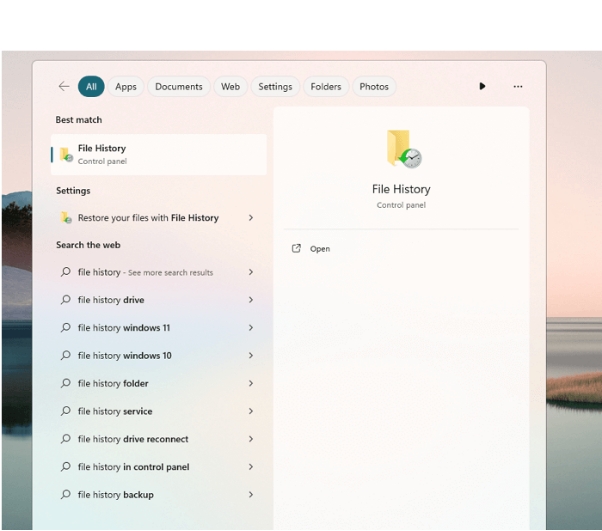Open File History from the right pane
Image resolution: width=602 pixels, height=531 pixels.
coord(320,249)
